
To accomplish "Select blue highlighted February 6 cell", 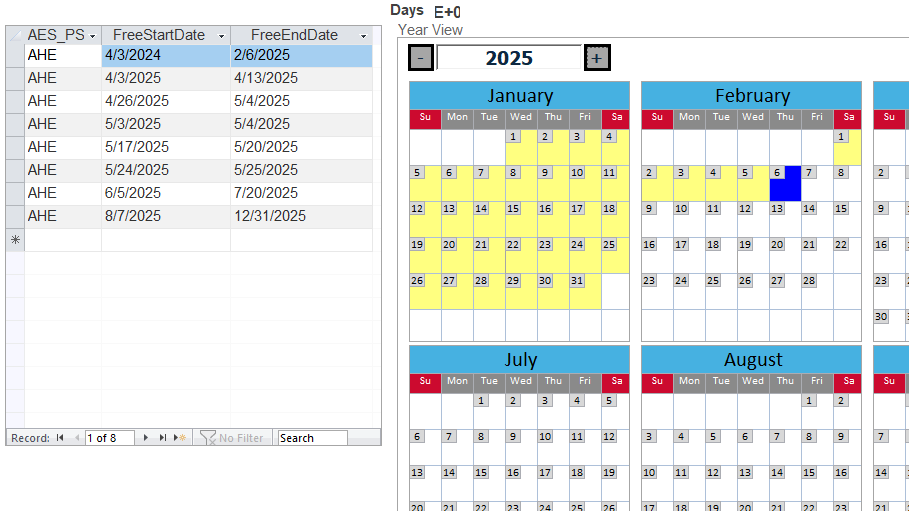I will pos(785,183).
